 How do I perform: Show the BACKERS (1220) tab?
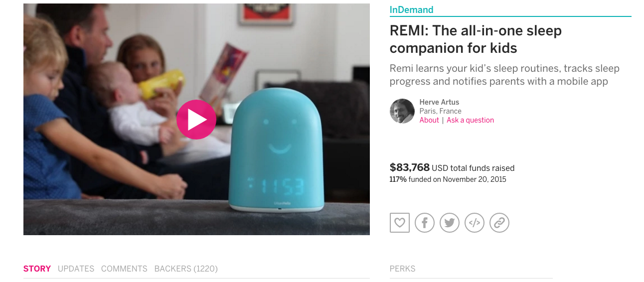(186, 269)
